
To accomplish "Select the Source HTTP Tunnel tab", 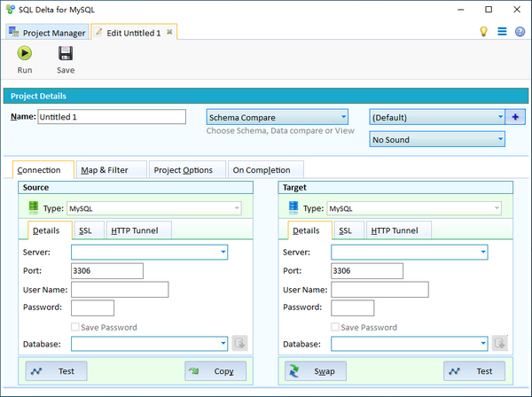I will (x=139, y=230).
